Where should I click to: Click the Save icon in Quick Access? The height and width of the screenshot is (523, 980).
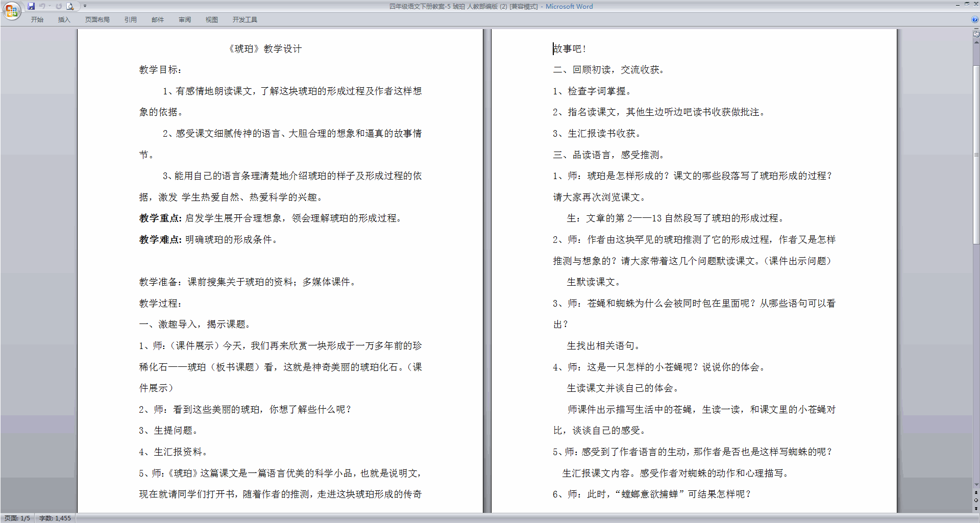[x=31, y=6]
